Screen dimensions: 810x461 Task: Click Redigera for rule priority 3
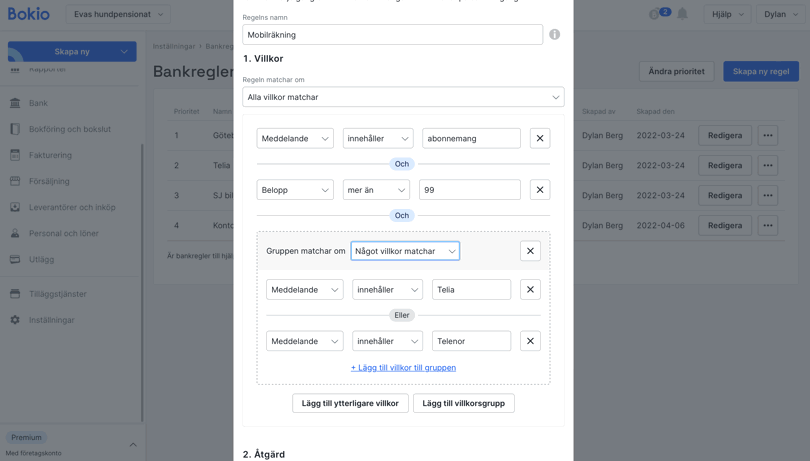[725, 195]
